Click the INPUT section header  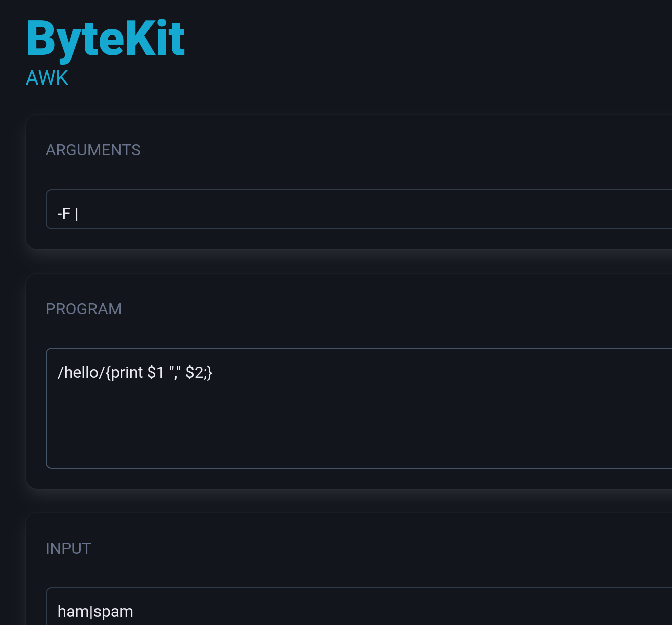[x=69, y=548]
